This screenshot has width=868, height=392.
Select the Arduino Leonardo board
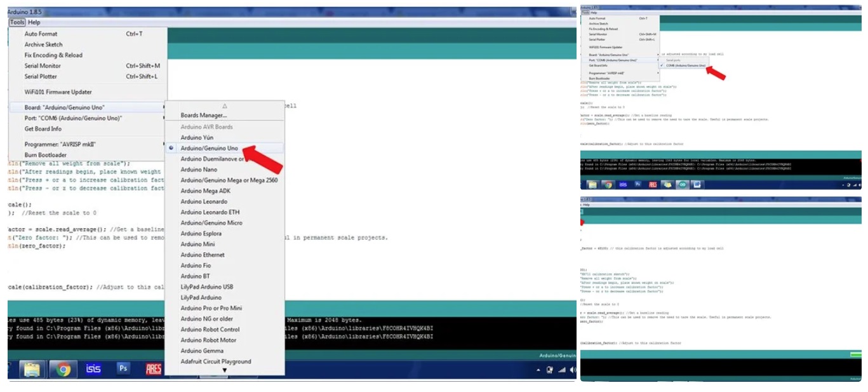pyautogui.click(x=225, y=201)
